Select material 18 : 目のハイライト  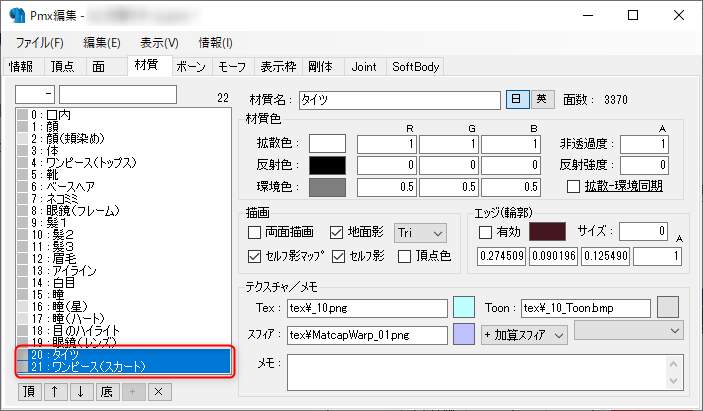[x=123, y=331]
